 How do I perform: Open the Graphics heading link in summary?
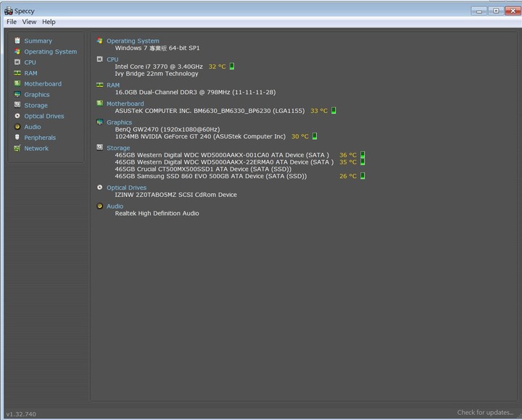119,122
